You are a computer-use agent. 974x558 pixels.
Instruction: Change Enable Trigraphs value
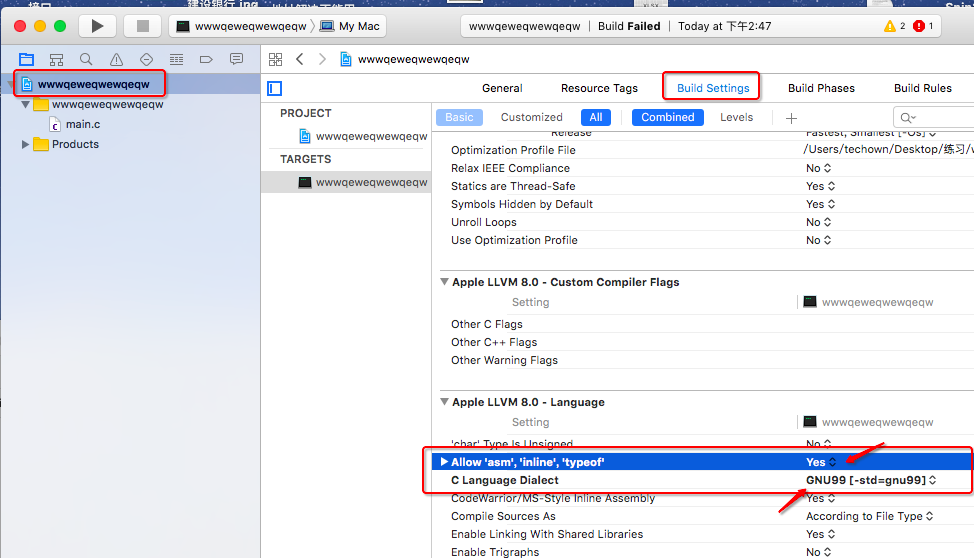(x=819, y=552)
